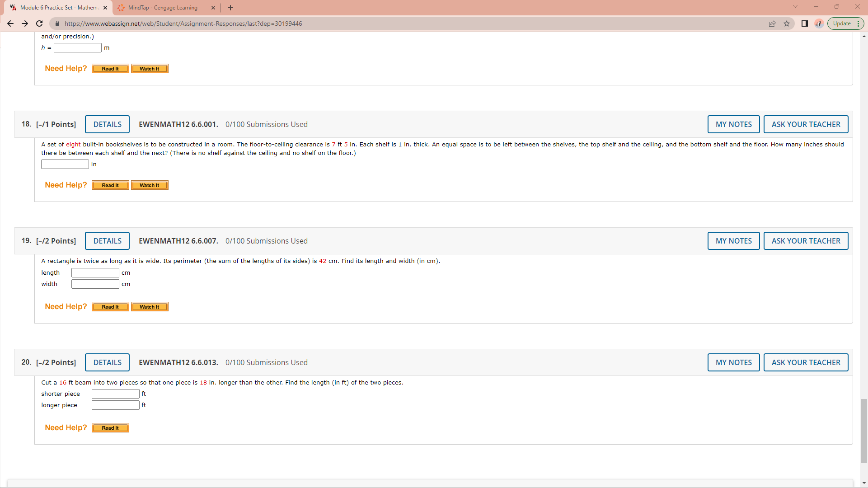Click the browser forward arrow
Image resolution: width=868 pixels, height=488 pixels.
pos(25,23)
